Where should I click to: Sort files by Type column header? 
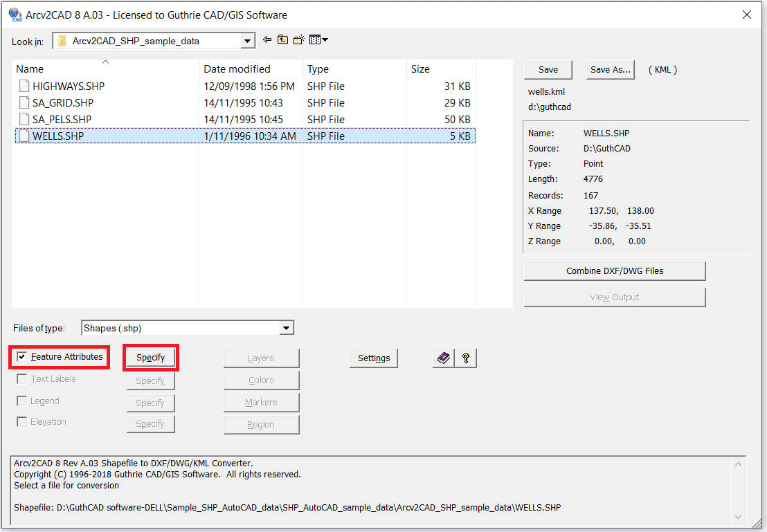tap(354, 69)
